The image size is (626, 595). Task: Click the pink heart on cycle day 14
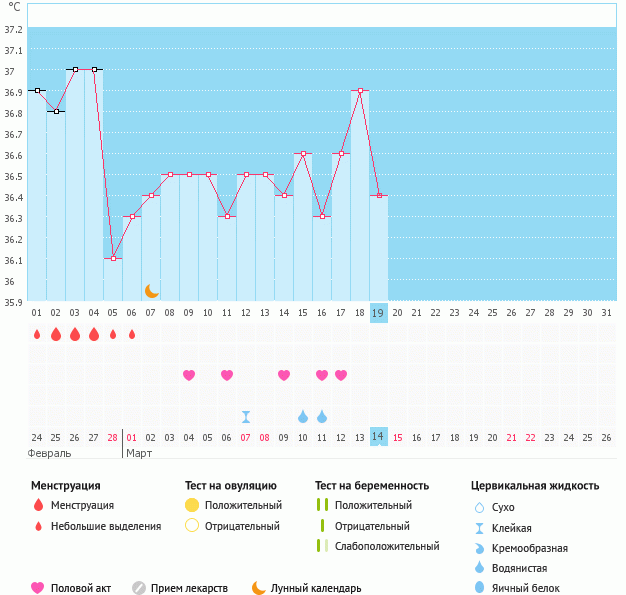click(284, 375)
